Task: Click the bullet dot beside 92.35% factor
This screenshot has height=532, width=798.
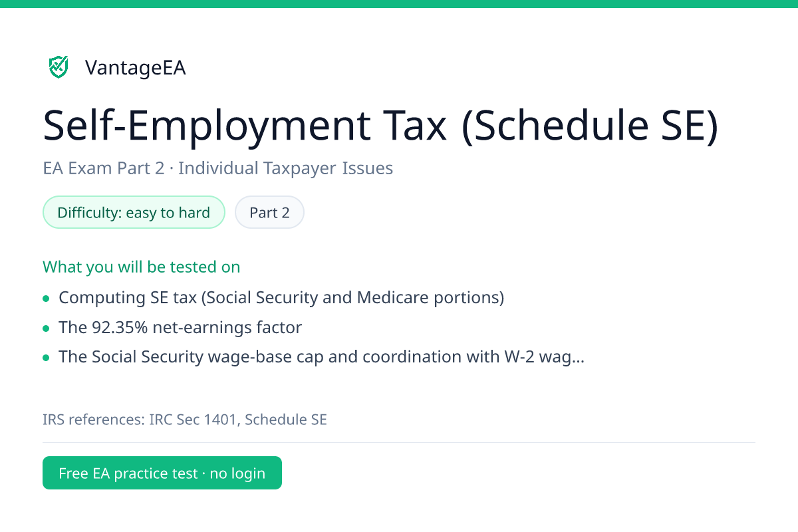Action: coord(46,329)
